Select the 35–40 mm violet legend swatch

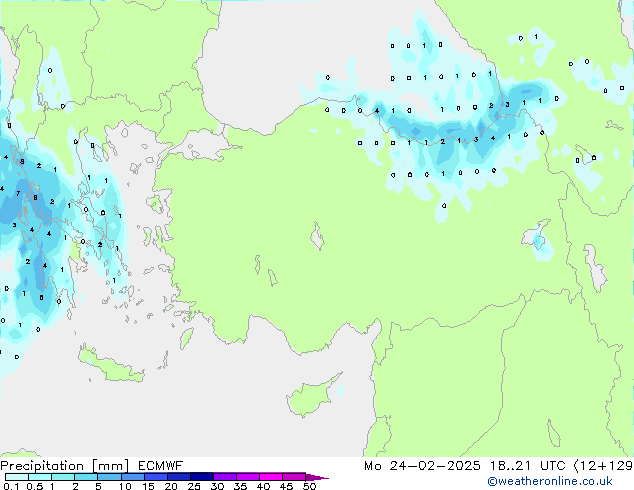(x=248, y=477)
